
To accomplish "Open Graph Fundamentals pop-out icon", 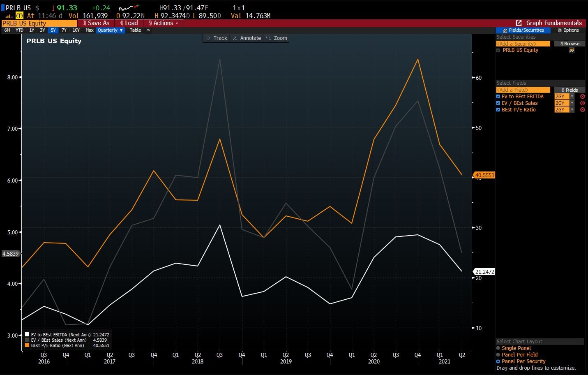I will [x=519, y=23].
